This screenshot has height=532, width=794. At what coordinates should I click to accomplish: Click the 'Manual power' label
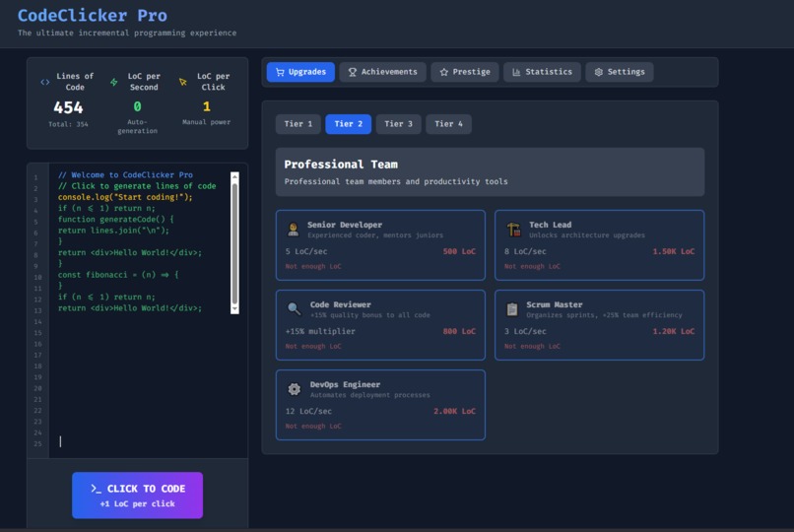pos(206,122)
